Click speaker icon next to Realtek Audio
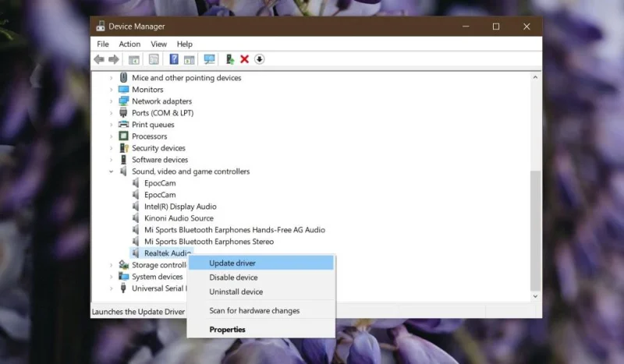 pos(136,253)
